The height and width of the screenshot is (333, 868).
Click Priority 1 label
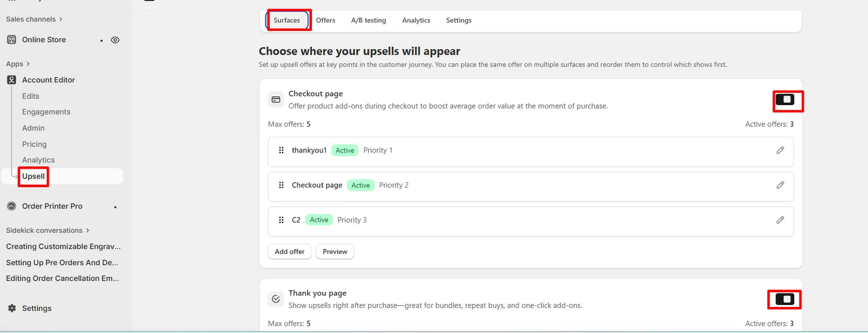pos(378,150)
